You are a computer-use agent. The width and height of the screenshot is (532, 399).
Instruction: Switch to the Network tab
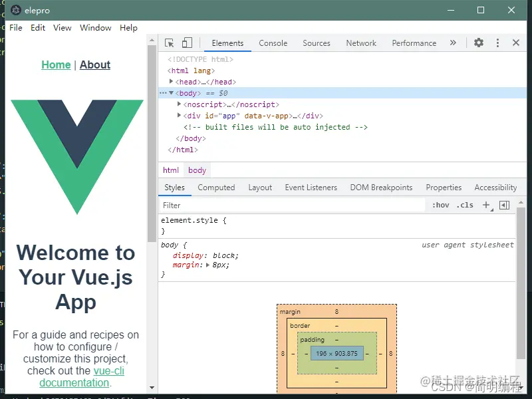pos(361,43)
